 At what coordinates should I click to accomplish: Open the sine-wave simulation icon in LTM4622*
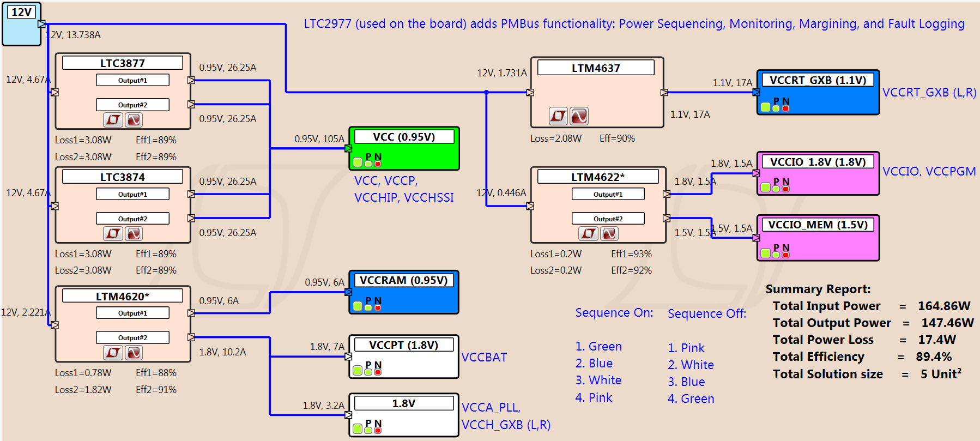[x=609, y=234]
